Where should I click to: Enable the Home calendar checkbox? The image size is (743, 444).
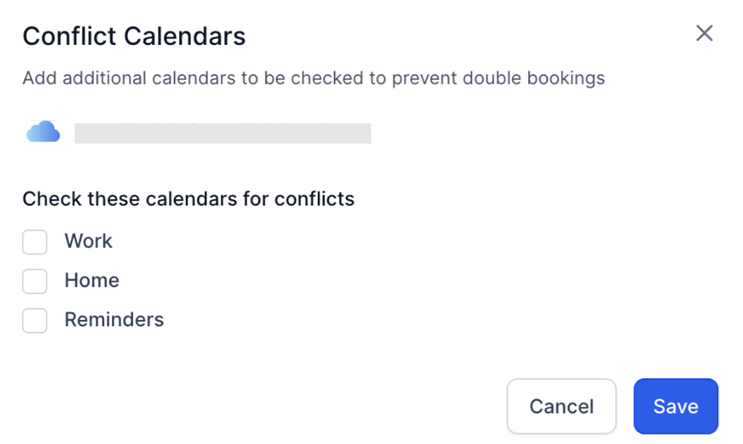(x=35, y=281)
